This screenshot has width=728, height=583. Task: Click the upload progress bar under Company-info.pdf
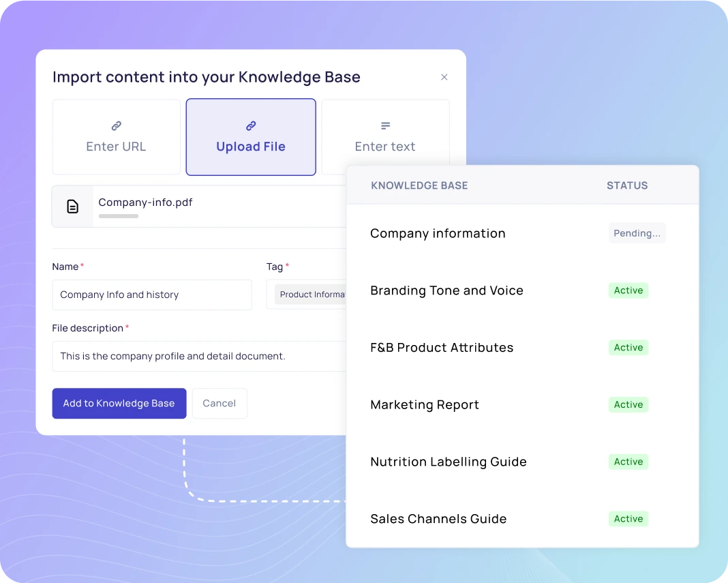point(117,215)
